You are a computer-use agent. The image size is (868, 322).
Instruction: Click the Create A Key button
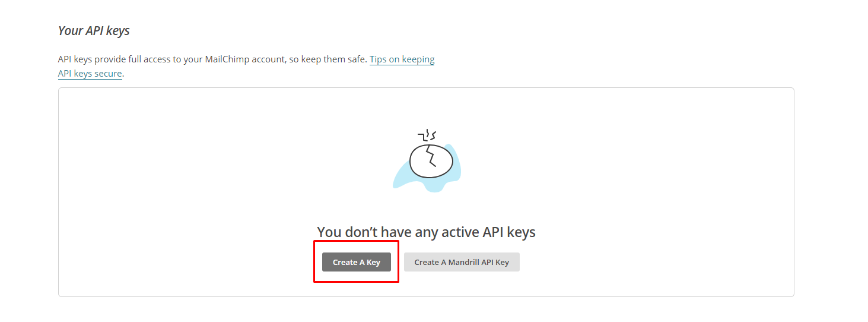point(356,262)
